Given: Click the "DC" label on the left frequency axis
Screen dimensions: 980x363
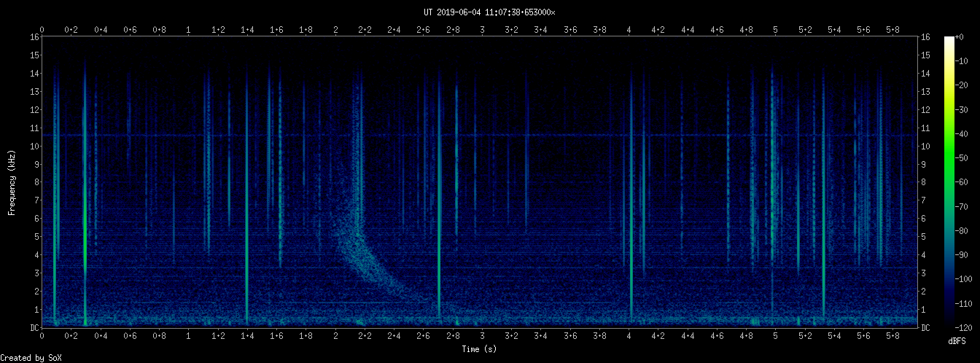Looking at the screenshot, I should [34, 327].
